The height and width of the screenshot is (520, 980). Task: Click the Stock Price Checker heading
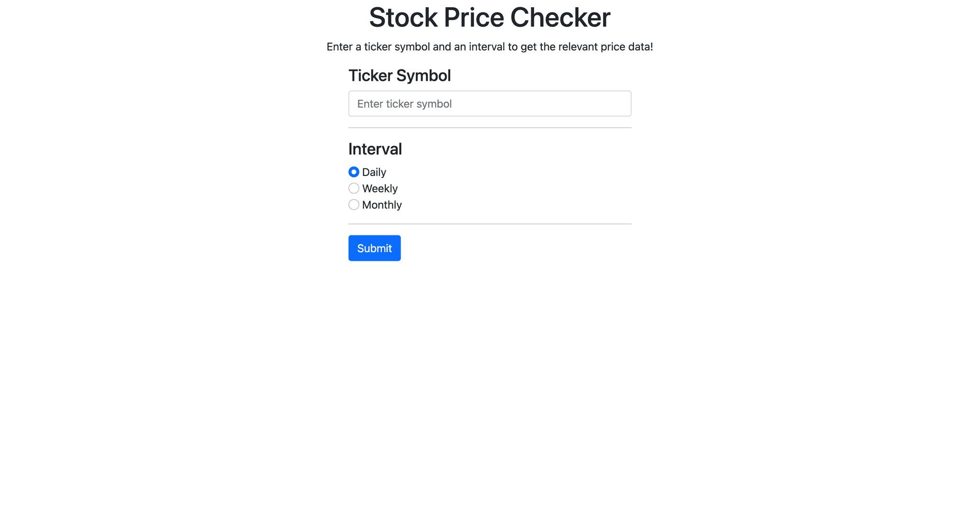tap(490, 17)
